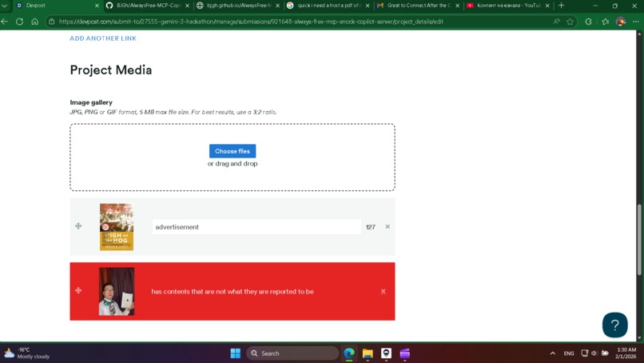Click the page vertical scrollbar thumb
644x363 pixels.
[639, 239]
